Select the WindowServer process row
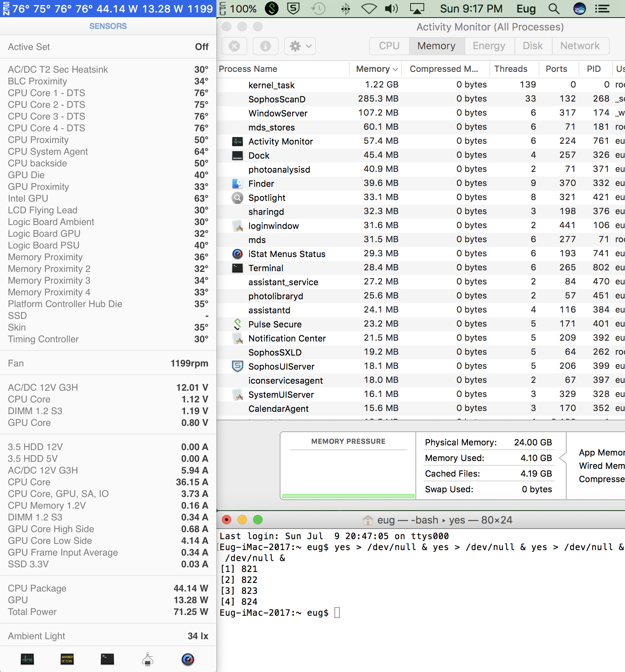 pyautogui.click(x=421, y=113)
